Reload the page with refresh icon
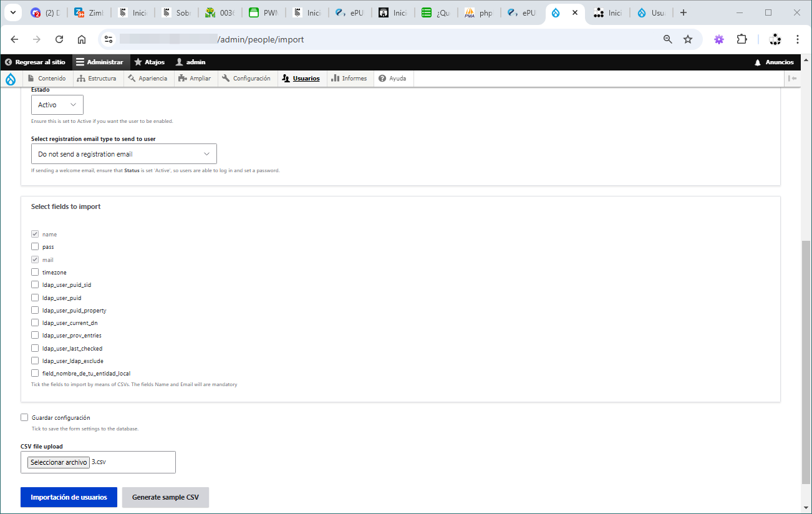Screen dimensions: 812x514 59,39
